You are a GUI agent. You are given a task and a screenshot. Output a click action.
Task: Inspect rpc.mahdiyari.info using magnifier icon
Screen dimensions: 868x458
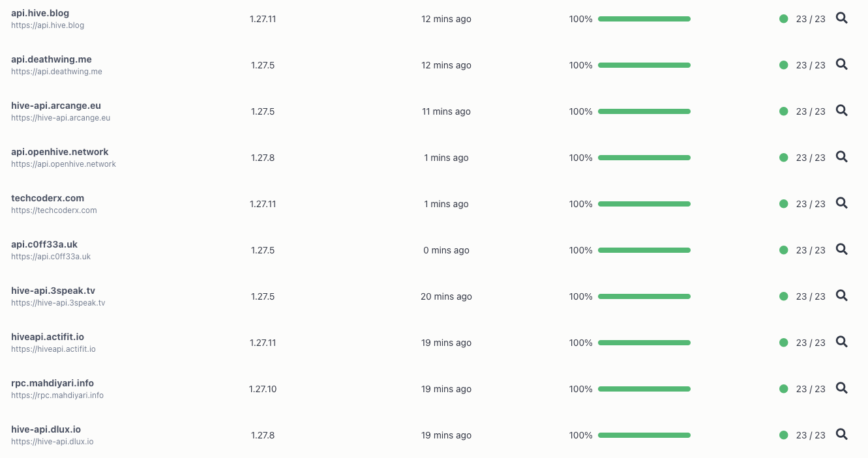tap(842, 388)
